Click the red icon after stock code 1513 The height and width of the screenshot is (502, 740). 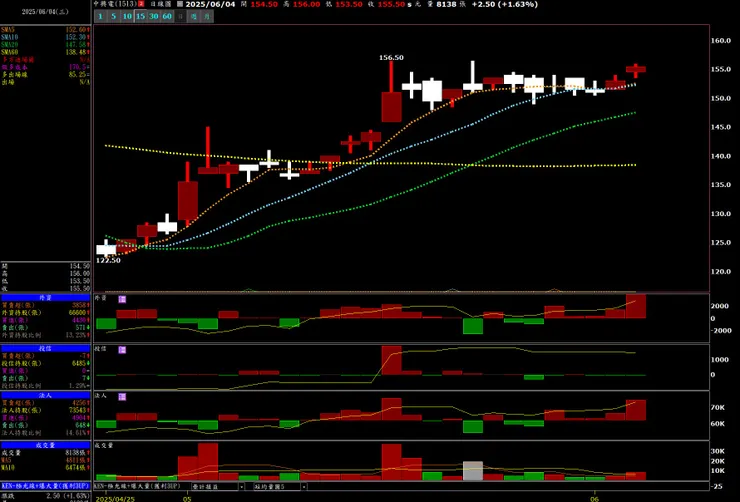[141, 4]
